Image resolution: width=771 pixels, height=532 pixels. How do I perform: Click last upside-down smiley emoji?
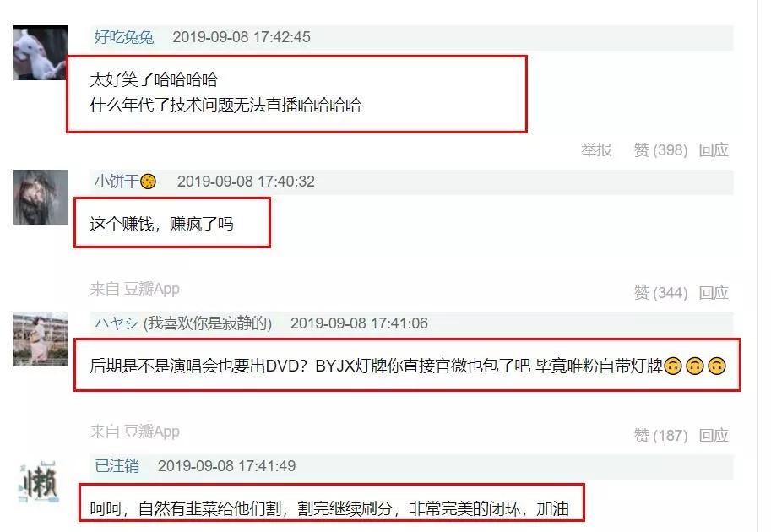pyautogui.click(x=717, y=366)
